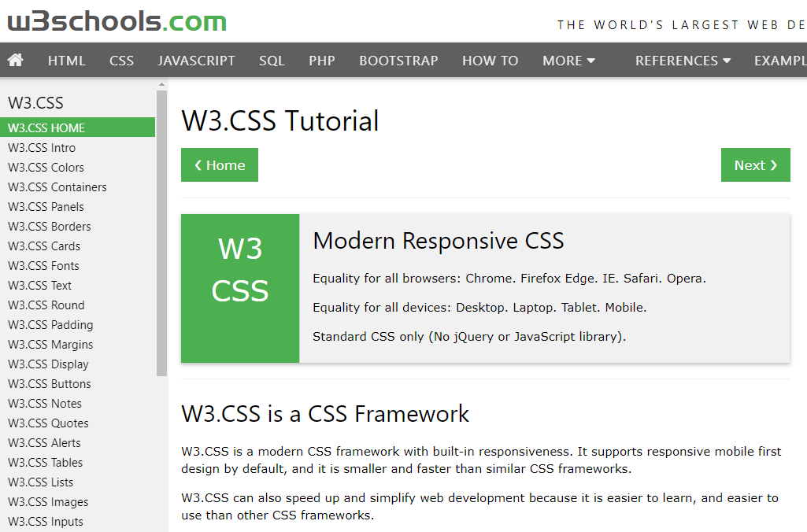The height and width of the screenshot is (532, 807).
Task: Open the HTML tutorial menu item
Action: (66, 61)
